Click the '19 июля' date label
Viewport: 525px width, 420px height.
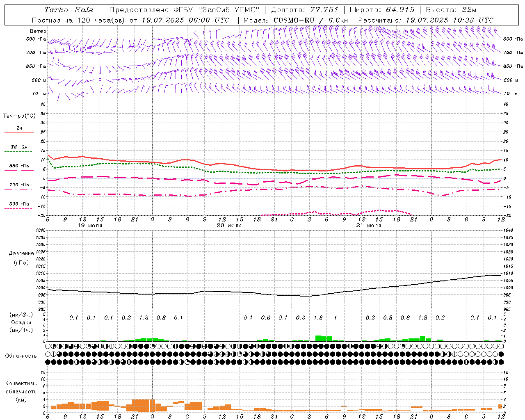[x=90, y=226]
